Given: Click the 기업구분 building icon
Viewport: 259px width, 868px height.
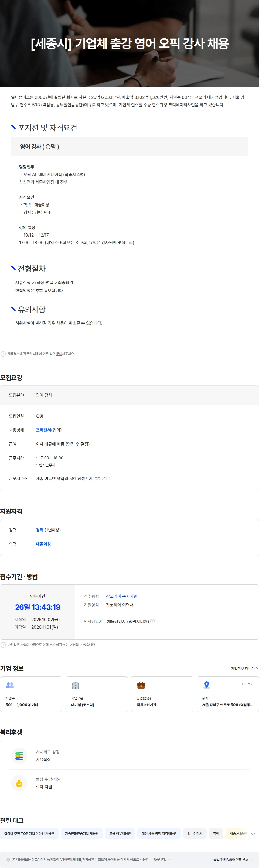Looking at the screenshot, I should tap(76, 685).
